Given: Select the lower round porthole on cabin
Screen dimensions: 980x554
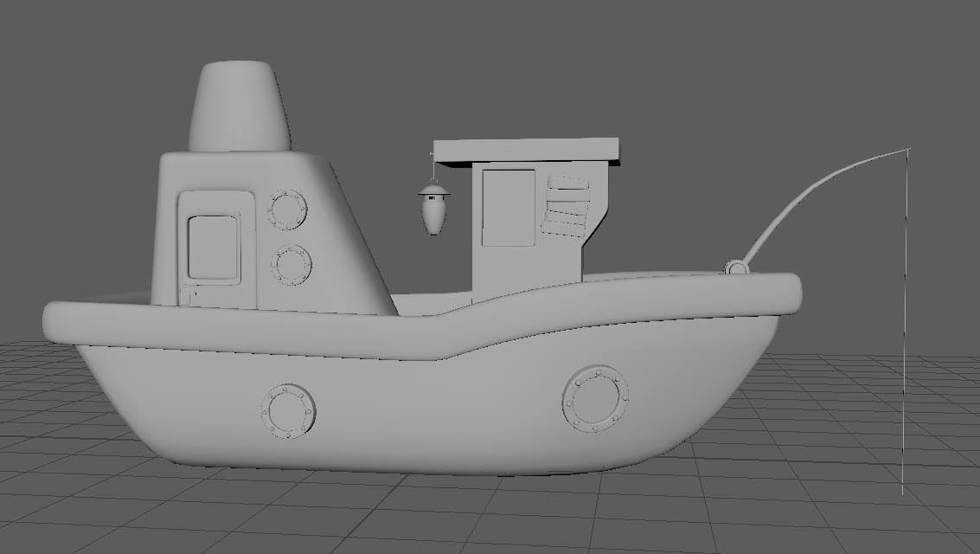Looking at the screenshot, I should click(291, 265).
